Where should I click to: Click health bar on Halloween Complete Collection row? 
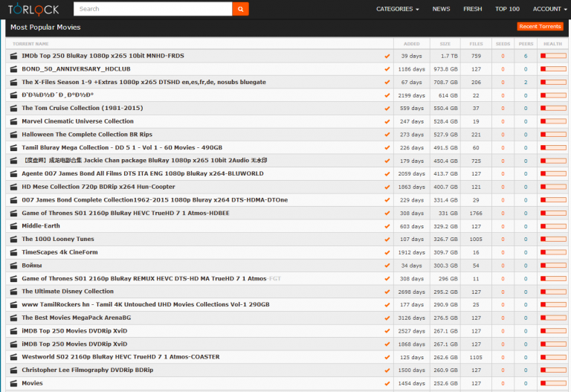(x=553, y=135)
